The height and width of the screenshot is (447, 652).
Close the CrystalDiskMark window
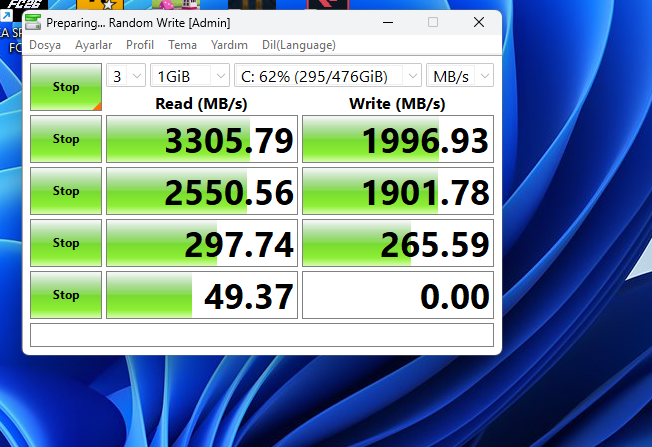coord(479,22)
